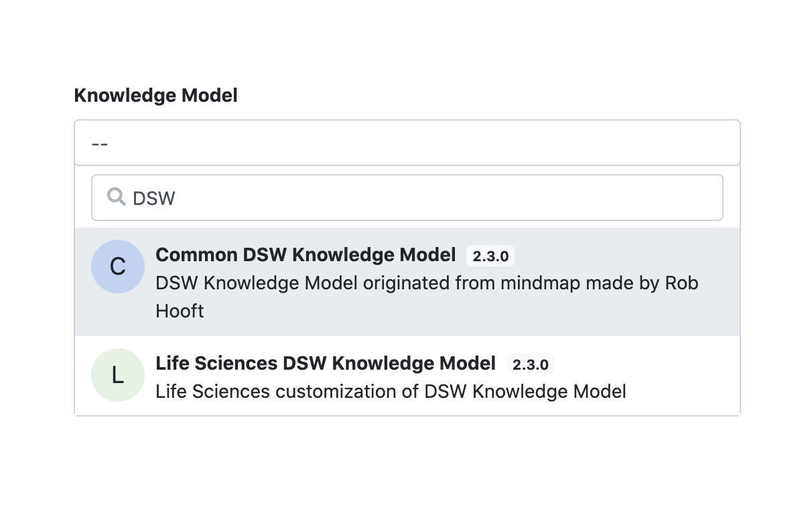Click the Rob Hooft description text
Screen dimensions: 812x509
(427, 283)
